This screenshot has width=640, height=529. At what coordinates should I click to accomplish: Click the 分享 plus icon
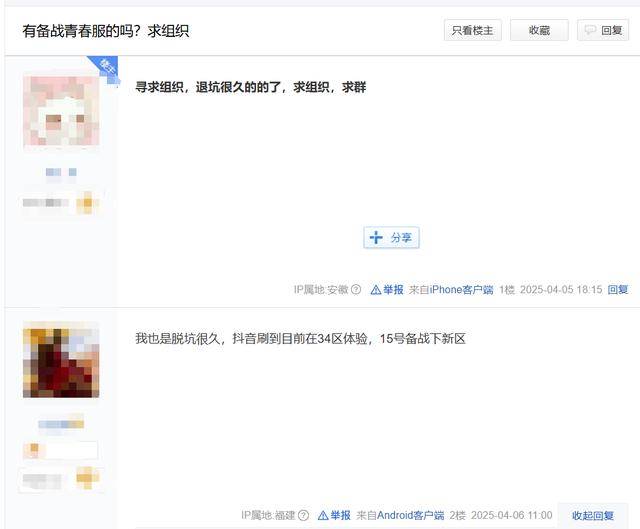[376, 237]
